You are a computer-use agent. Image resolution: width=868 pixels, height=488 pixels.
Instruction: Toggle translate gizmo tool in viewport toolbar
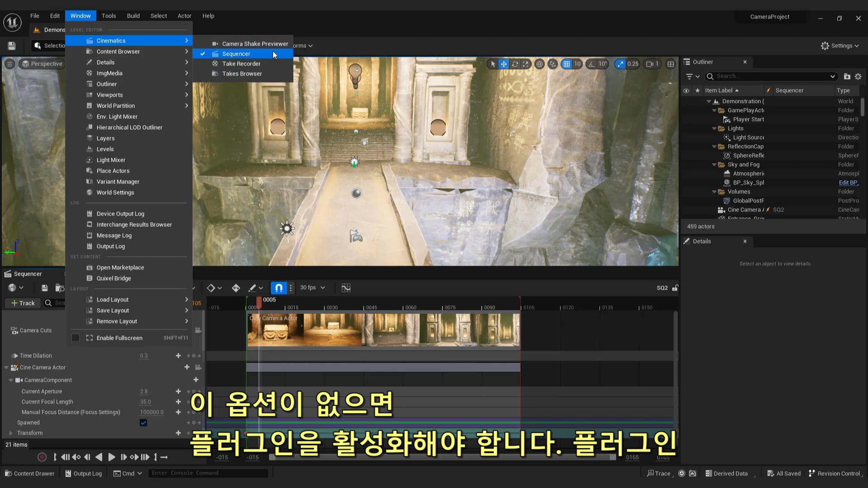pos(504,64)
